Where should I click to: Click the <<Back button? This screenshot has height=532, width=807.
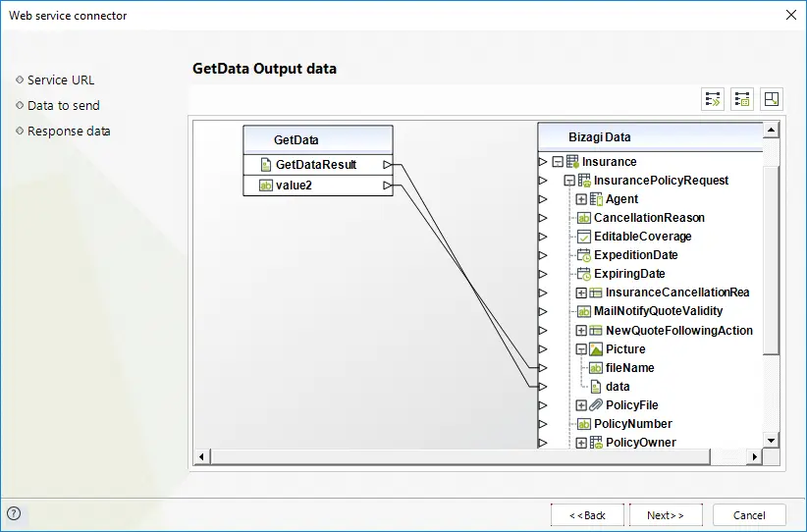point(587,515)
